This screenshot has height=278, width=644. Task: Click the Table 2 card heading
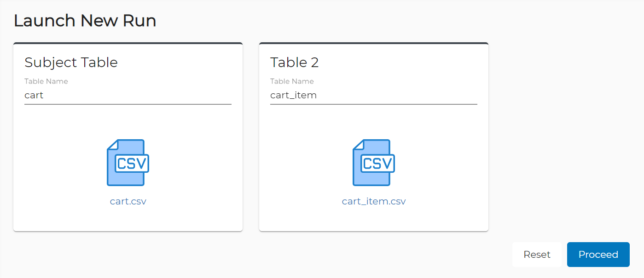tap(295, 62)
